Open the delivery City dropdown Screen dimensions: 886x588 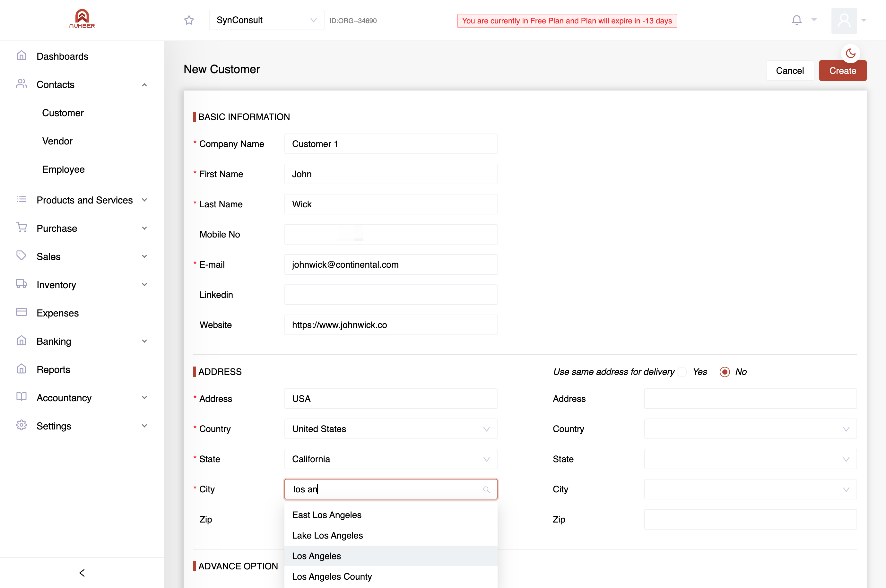[x=750, y=489]
